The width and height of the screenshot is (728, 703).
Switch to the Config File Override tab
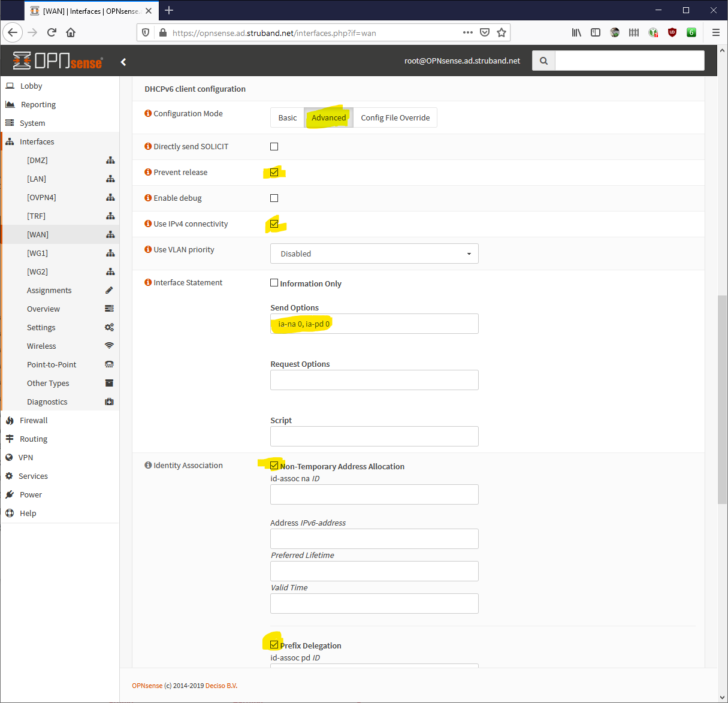tap(395, 117)
